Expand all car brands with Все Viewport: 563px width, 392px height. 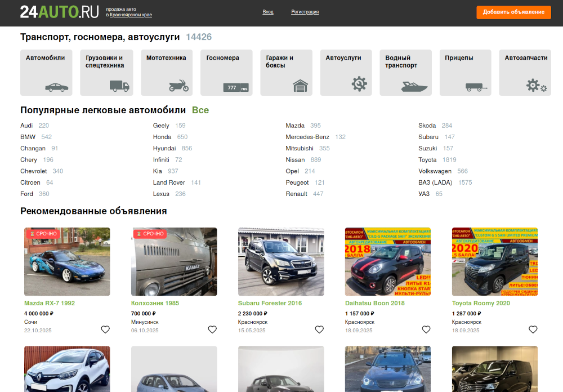tap(200, 110)
